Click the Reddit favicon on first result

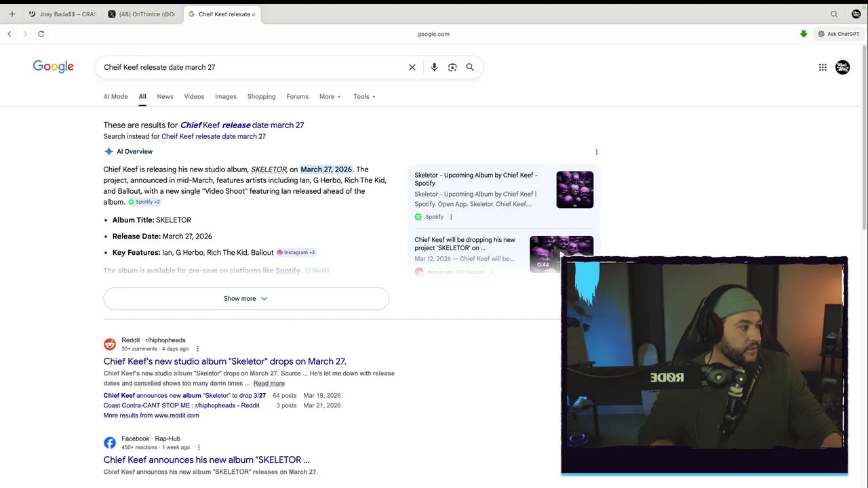click(x=110, y=344)
